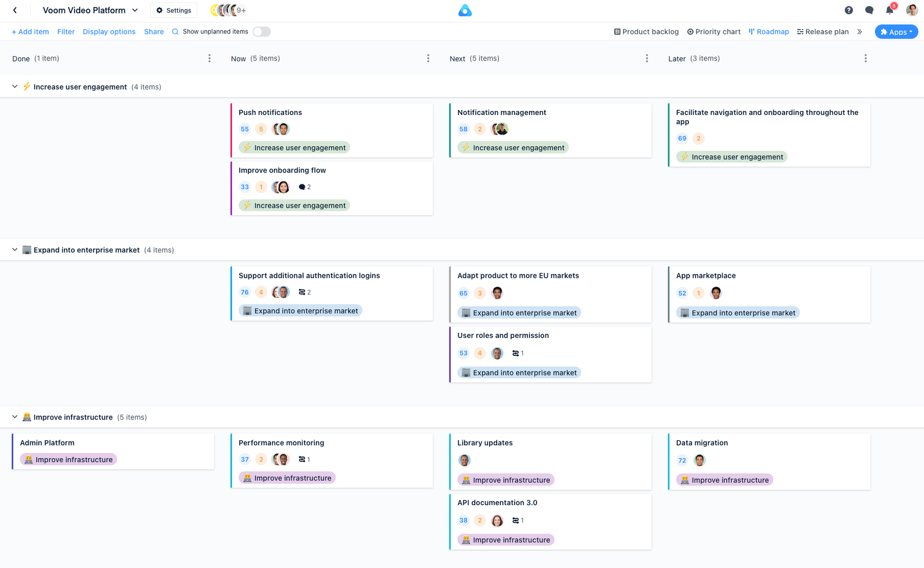The width and height of the screenshot is (924, 568).
Task: Open Support additional authentication logins card
Action: click(x=332, y=294)
